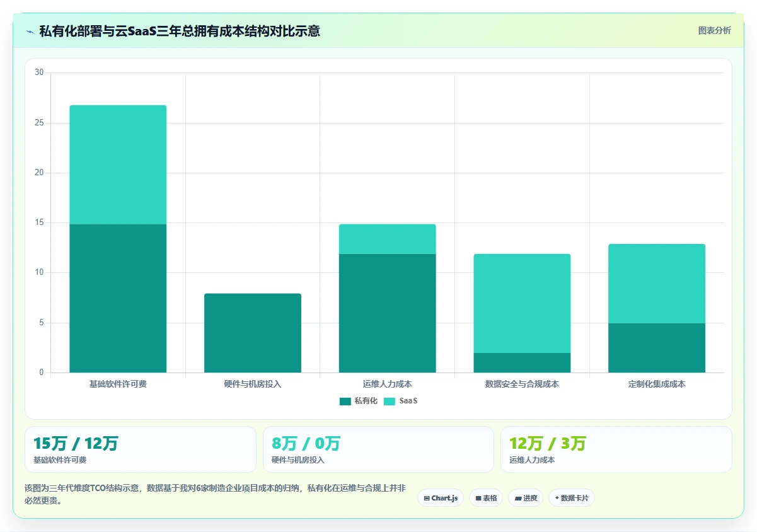
Task: Click the axis label 硬件与机房投入
Action: point(253,384)
